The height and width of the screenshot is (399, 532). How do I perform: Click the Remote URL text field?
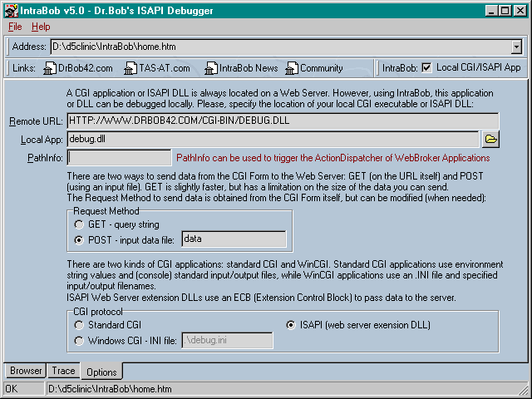283,121
